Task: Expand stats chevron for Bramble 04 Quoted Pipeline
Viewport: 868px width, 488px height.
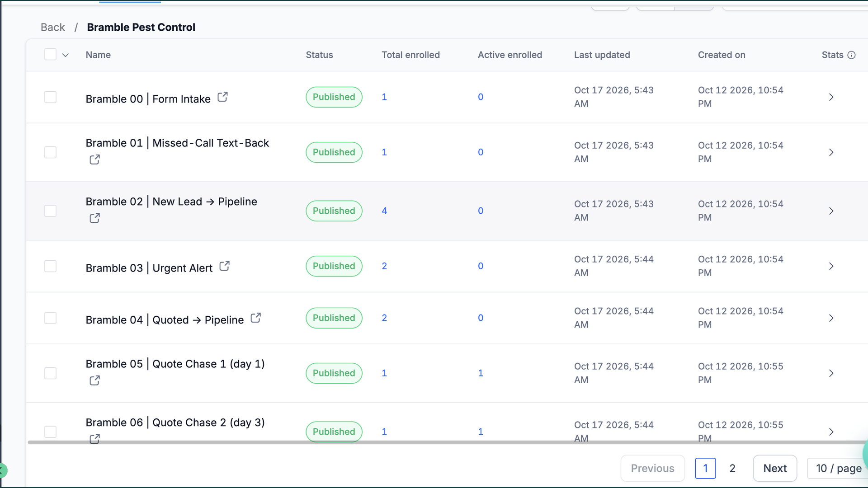Action: [x=831, y=318]
